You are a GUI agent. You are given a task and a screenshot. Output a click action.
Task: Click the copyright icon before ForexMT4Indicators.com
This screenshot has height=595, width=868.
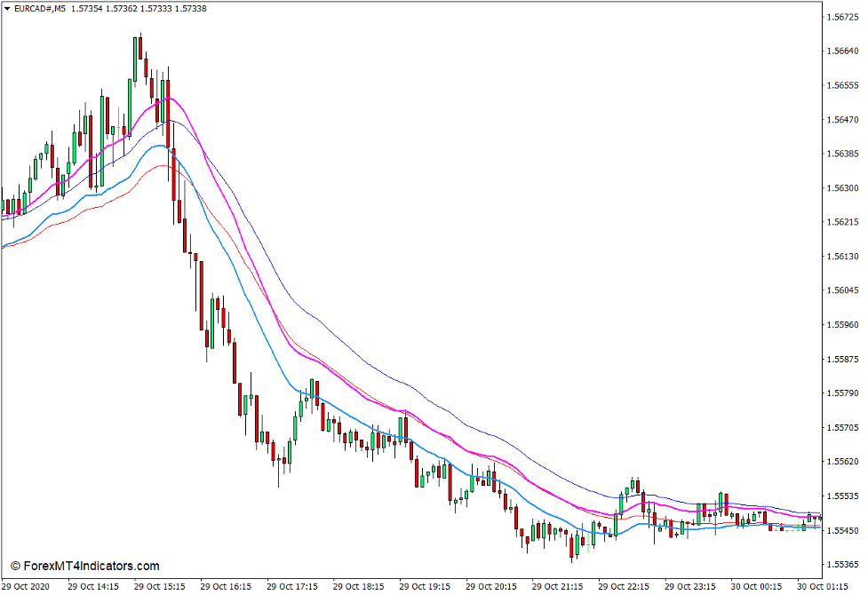[14, 566]
